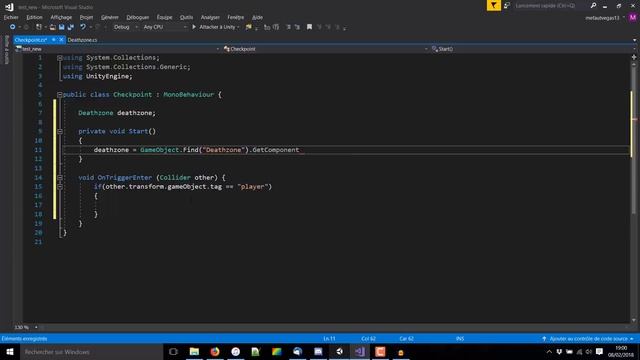Open the action center notification icon
Screen dimensions: 640x360
[599, 351]
